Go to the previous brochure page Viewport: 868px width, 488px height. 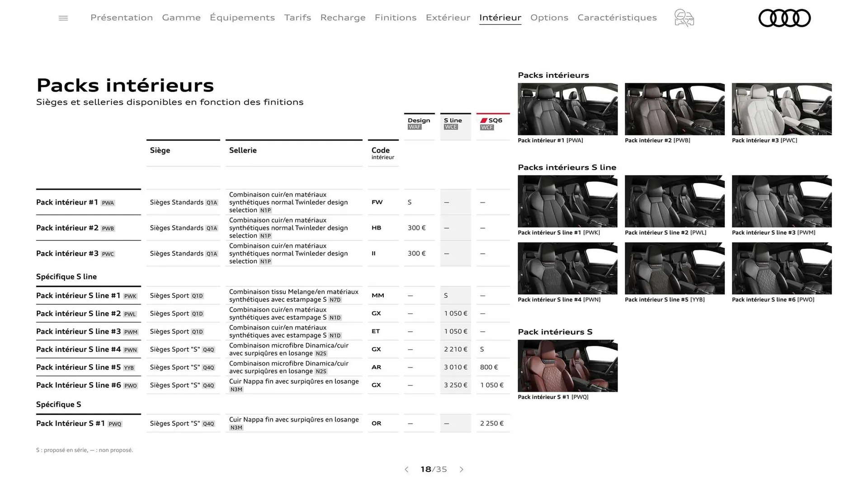click(x=406, y=469)
